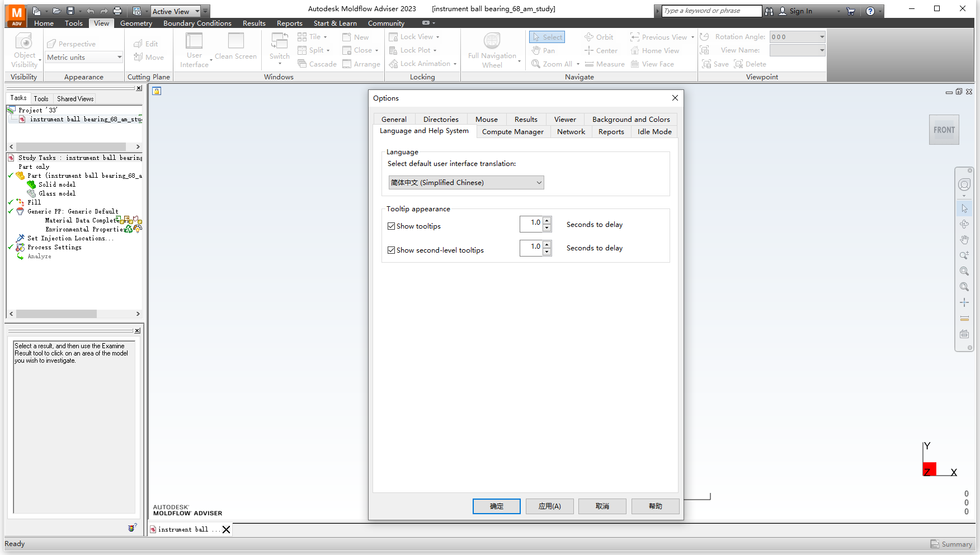Viewport: 980px width, 555px height.
Task: Click the Object Visibility icon
Action: click(x=23, y=42)
